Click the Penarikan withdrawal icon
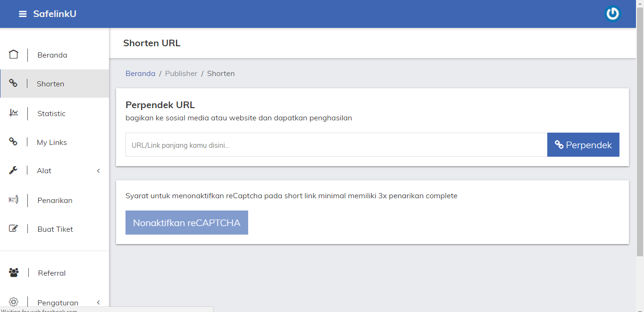 coord(14,200)
